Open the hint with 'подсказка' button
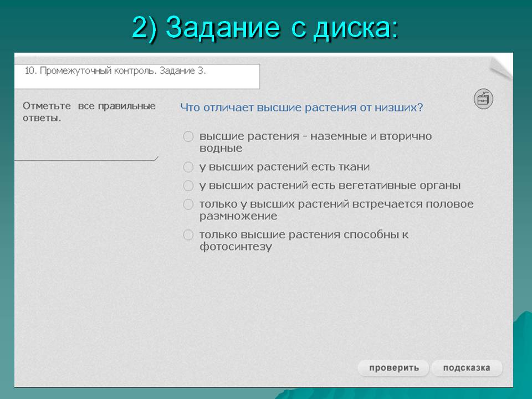 tap(467, 368)
